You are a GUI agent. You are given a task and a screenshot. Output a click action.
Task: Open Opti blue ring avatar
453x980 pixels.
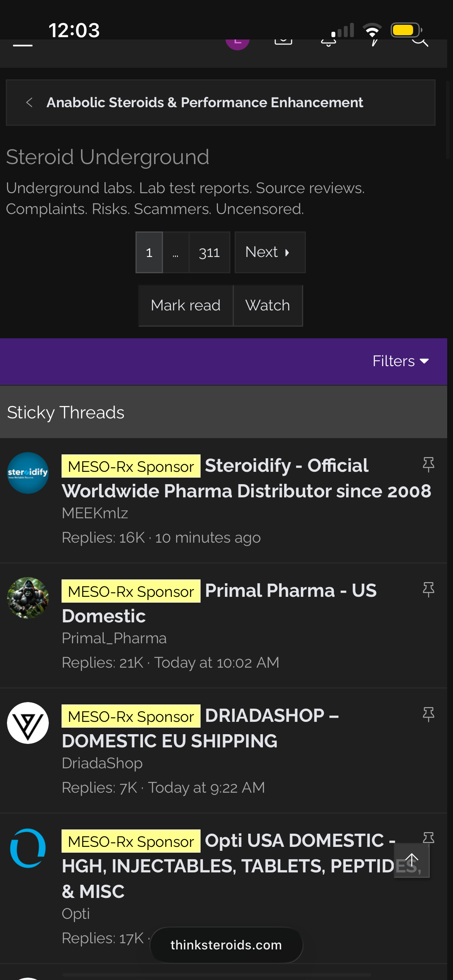click(28, 848)
